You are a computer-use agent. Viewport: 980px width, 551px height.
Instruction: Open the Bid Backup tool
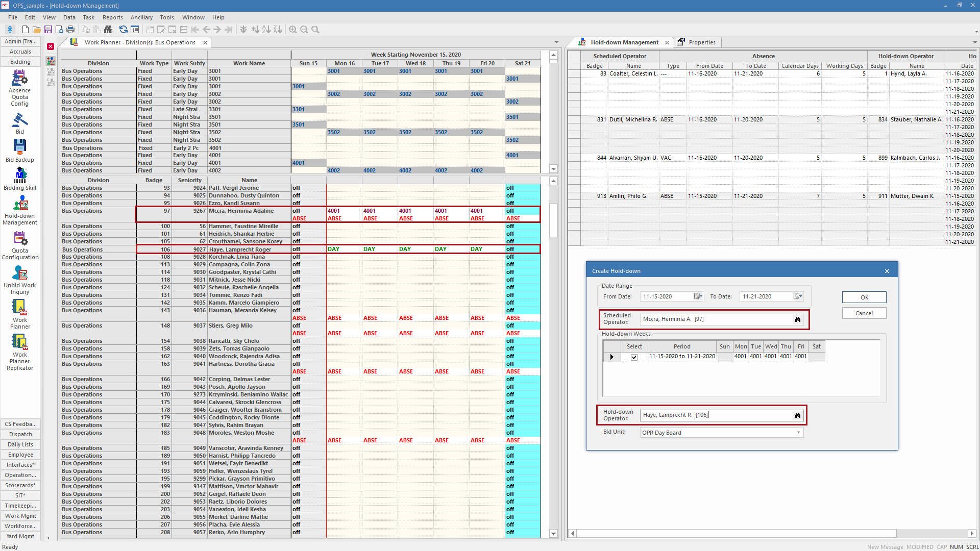click(x=19, y=148)
